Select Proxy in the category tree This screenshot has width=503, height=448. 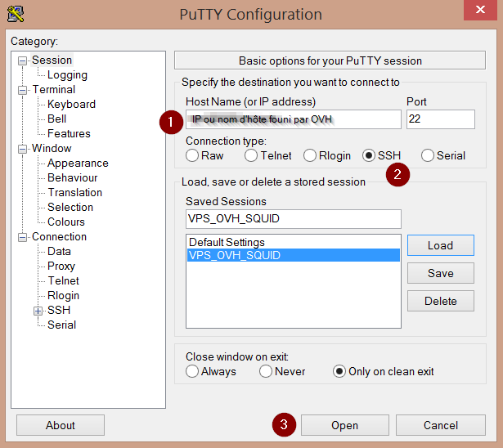click(x=61, y=266)
